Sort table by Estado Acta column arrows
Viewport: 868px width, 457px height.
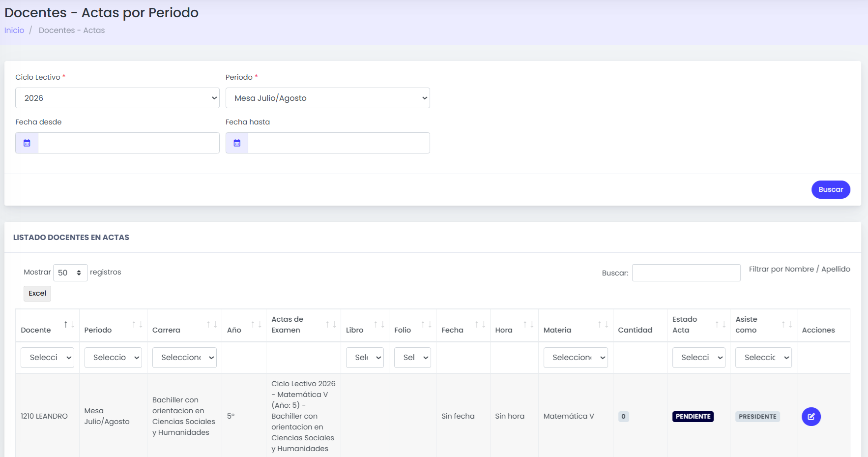tap(720, 325)
